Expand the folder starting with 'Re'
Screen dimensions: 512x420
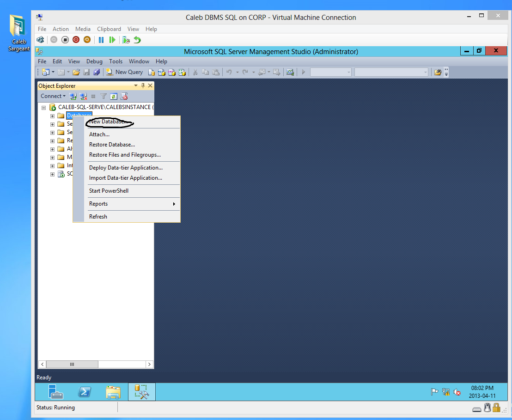(52, 141)
